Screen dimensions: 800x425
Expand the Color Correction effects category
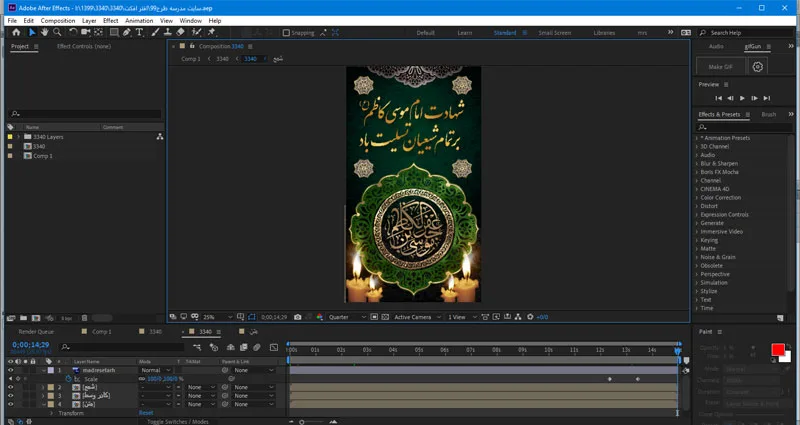click(x=697, y=197)
